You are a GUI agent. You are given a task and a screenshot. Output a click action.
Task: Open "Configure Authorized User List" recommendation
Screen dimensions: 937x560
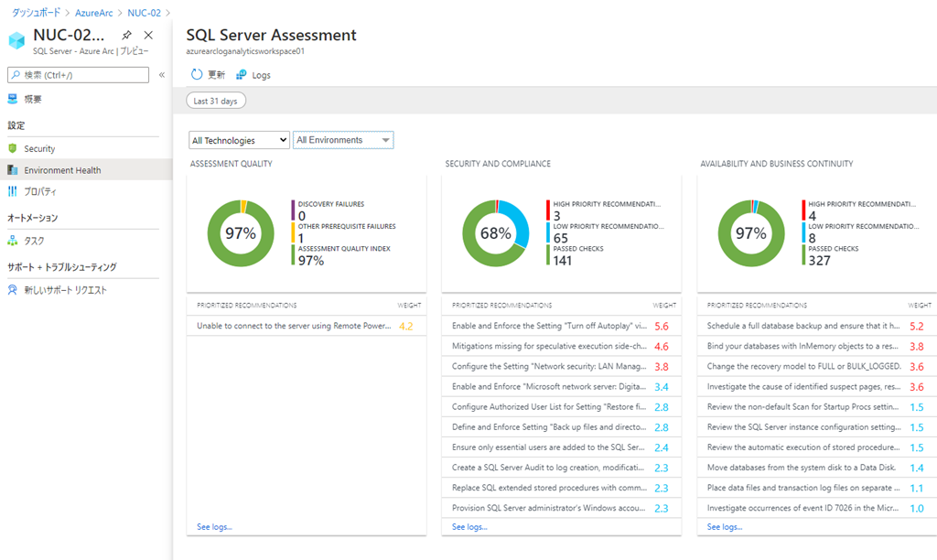562,407
